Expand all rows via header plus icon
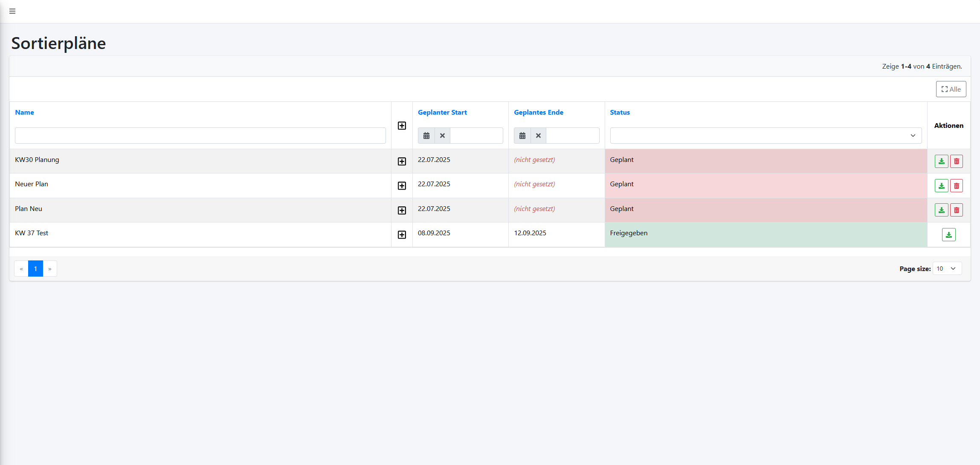The height and width of the screenshot is (465, 980). 402,125
